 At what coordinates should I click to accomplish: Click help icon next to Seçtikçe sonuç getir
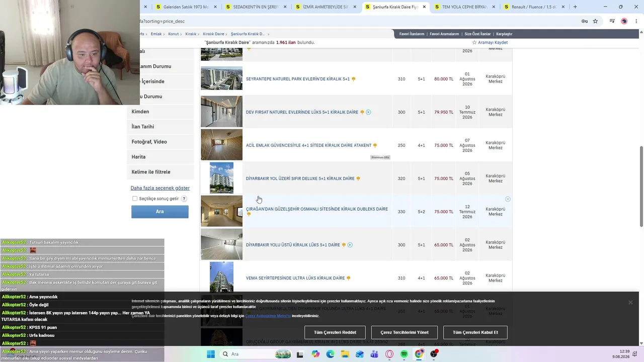pos(184,199)
